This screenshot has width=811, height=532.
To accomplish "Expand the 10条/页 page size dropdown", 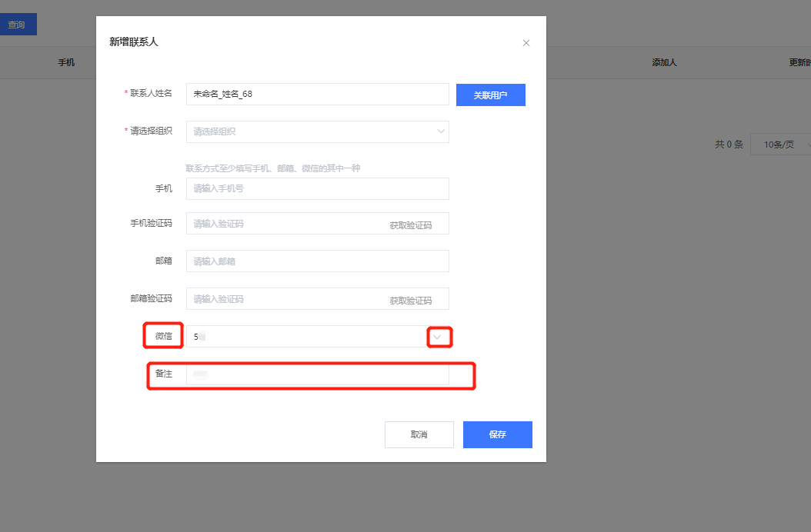I will 779,145.
